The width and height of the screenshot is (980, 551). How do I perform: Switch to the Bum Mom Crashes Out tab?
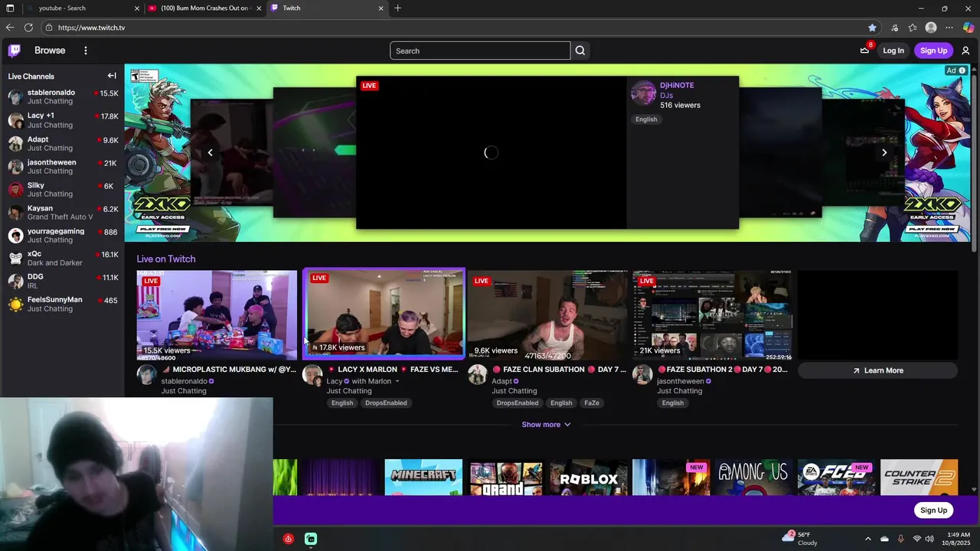pos(204,8)
